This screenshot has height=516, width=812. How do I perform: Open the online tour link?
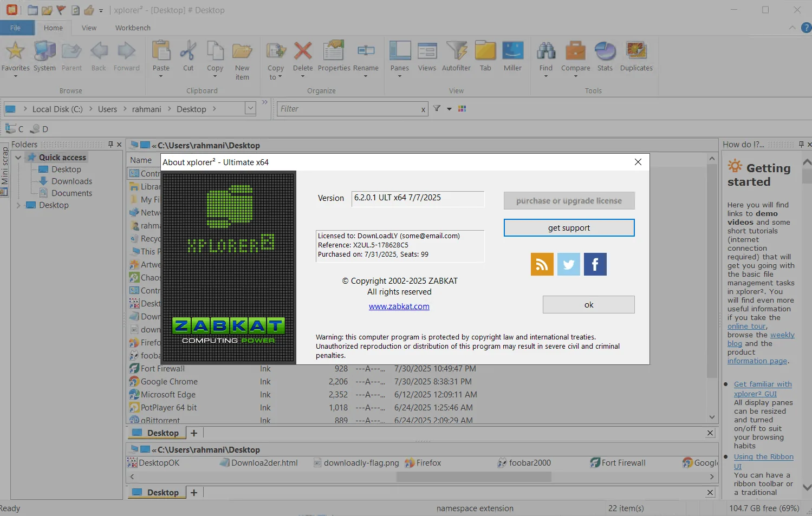[x=746, y=326]
